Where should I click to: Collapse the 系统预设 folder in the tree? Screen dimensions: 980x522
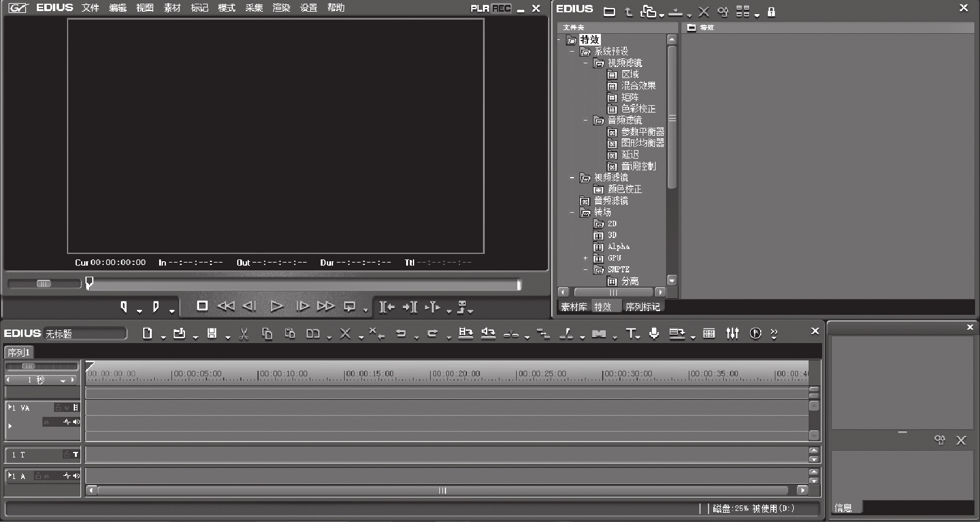[572, 52]
